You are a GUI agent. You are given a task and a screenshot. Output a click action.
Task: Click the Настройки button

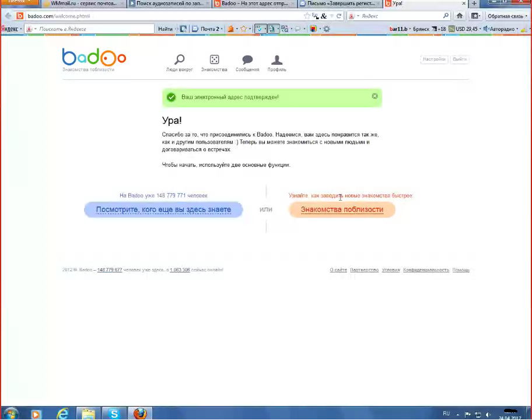pos(434,59)
